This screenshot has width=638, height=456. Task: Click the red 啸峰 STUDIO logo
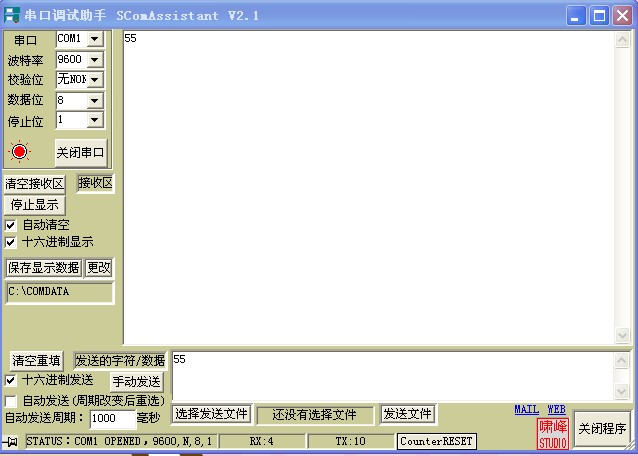(x=553, y=433)
